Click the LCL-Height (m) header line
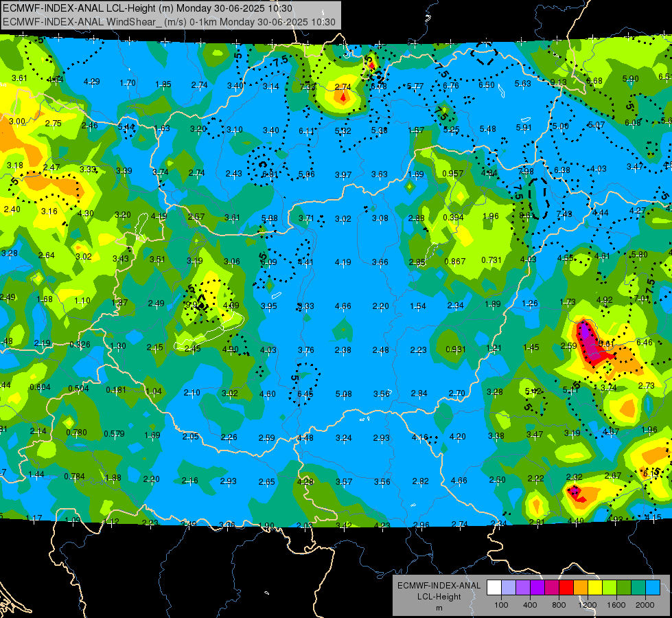Screen dimensions: 672x618 coord(148,8)
